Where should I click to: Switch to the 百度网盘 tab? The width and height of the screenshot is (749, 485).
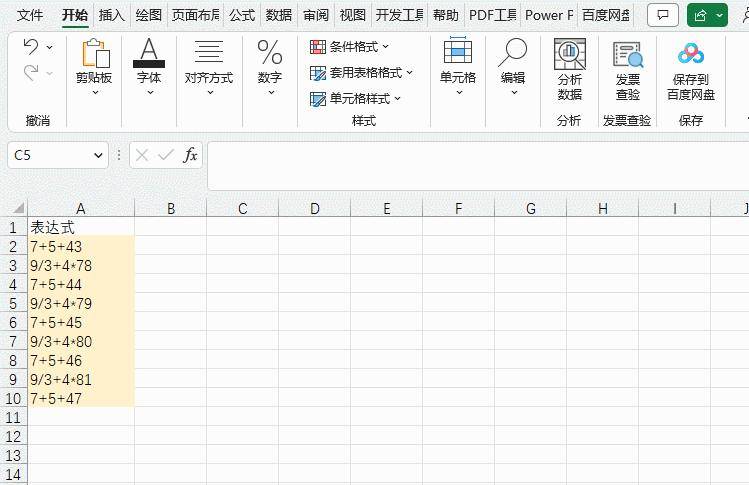[606, 15]
